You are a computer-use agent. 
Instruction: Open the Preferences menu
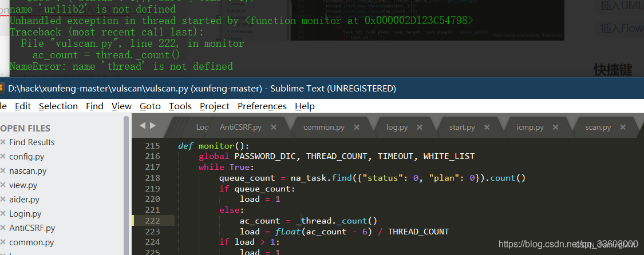(x=262, y=106)
